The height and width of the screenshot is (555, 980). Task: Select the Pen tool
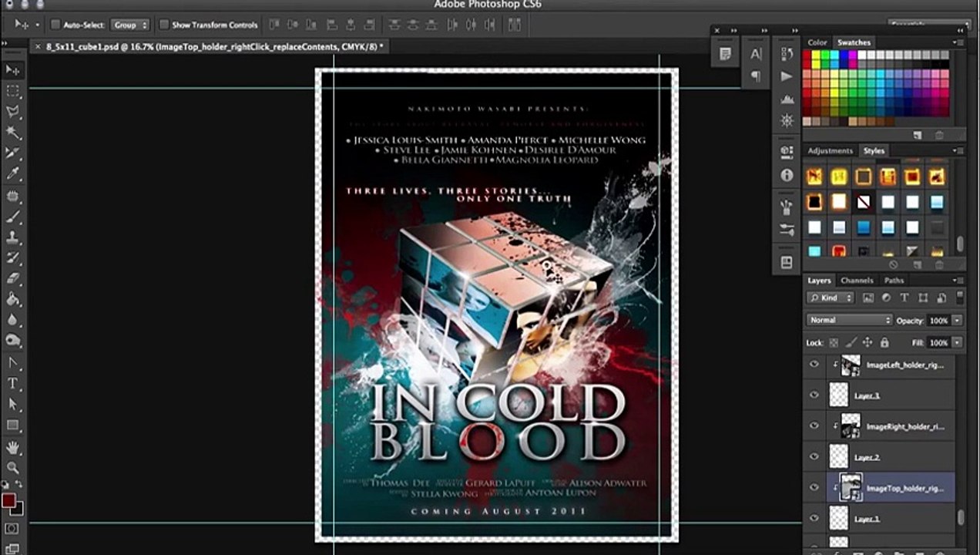point(13,363)
